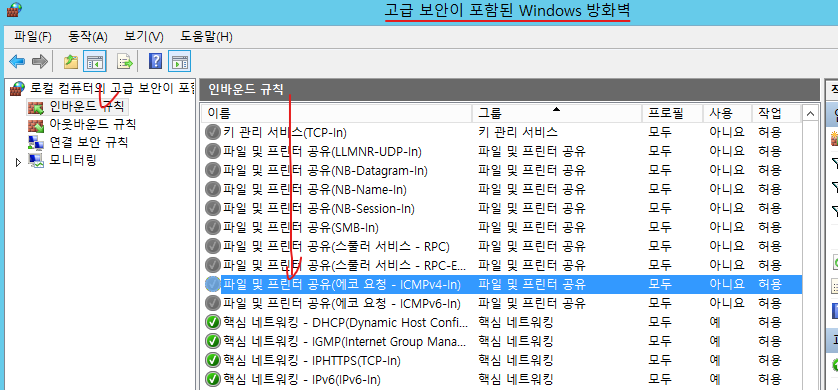Click the firewall app icon in title bar
838x390 pixels.
[x=14, y=9]
